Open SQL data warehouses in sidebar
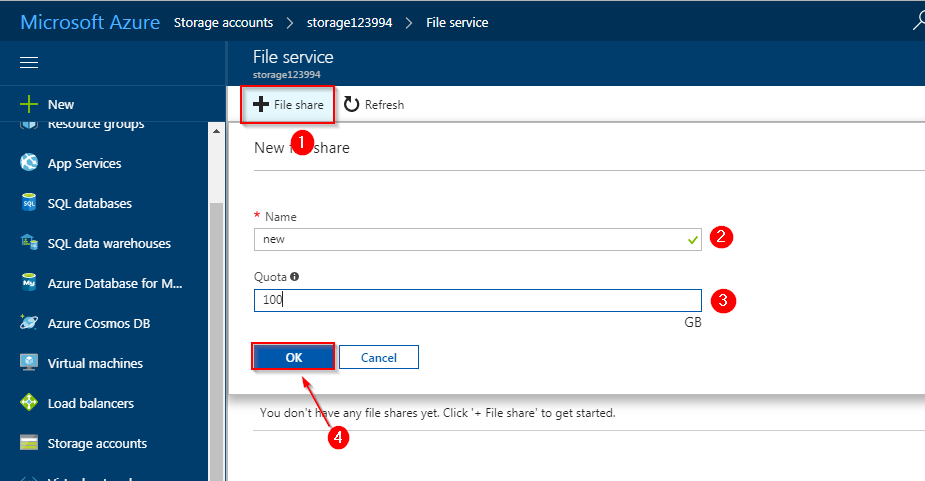 109,244
